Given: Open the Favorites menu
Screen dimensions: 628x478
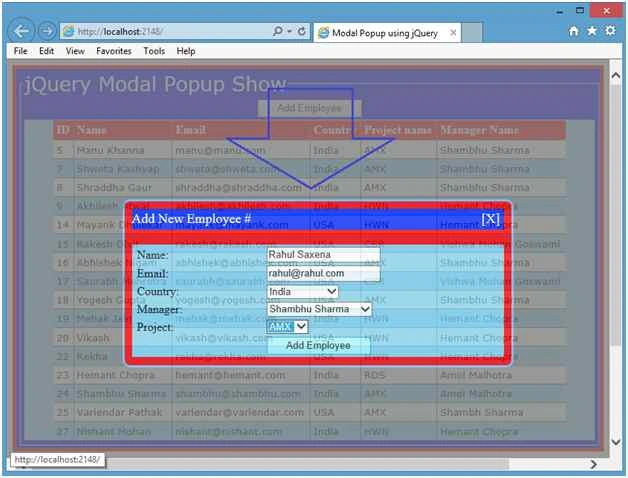Looking at the screenshot, I should point(114,51).
